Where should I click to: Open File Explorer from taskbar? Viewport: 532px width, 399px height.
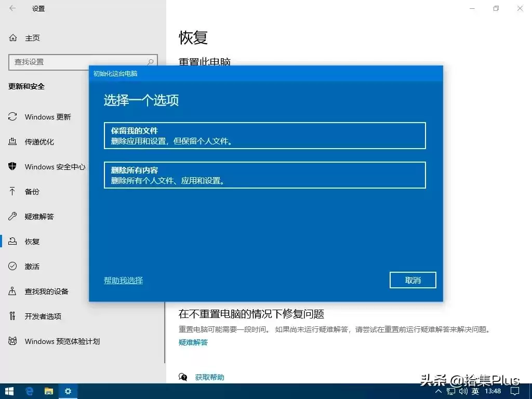coord(49,392)
